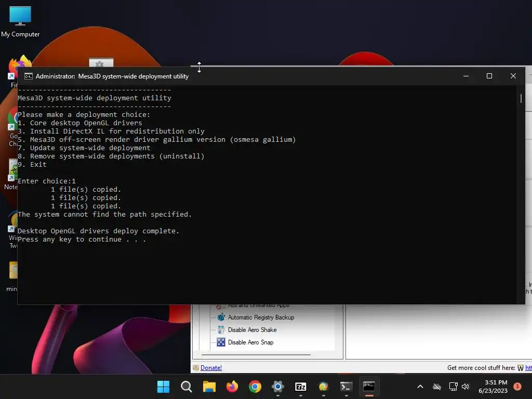Click "8. Remove system-wide deployments" line
The height and width of the screenshot is (399, 532).
pos(111,156)
